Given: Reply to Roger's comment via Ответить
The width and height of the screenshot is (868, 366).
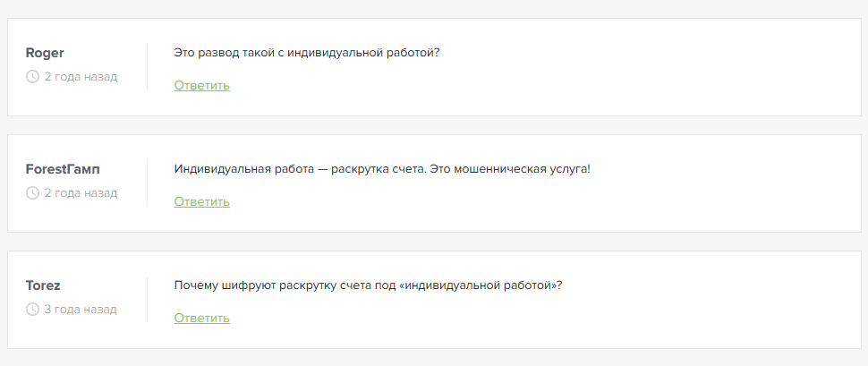Looking at the screenshot, I should click(x=202, y=86).
